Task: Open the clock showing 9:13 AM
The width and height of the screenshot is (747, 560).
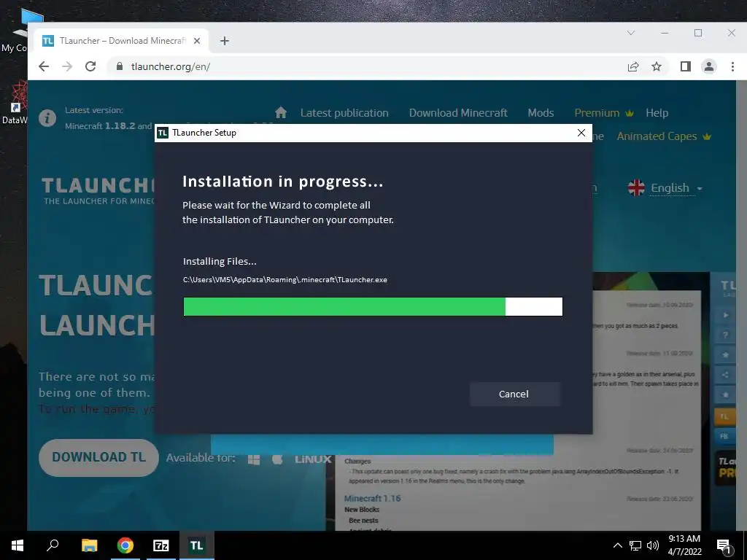Action: point(684,545)
